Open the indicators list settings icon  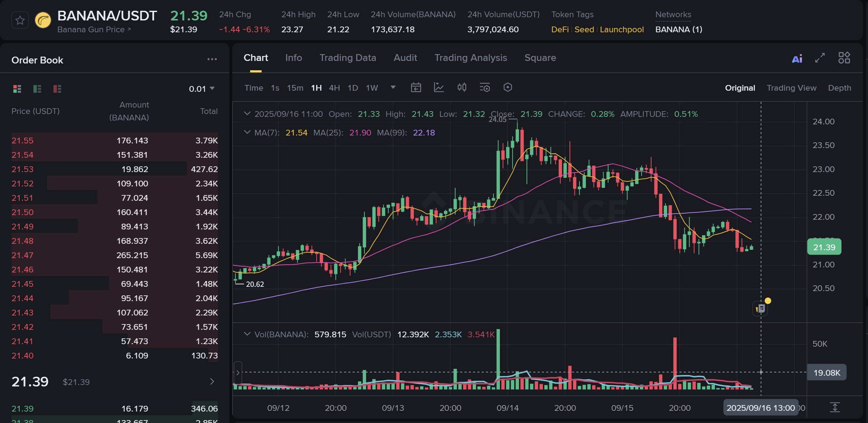tap(485, 87)
